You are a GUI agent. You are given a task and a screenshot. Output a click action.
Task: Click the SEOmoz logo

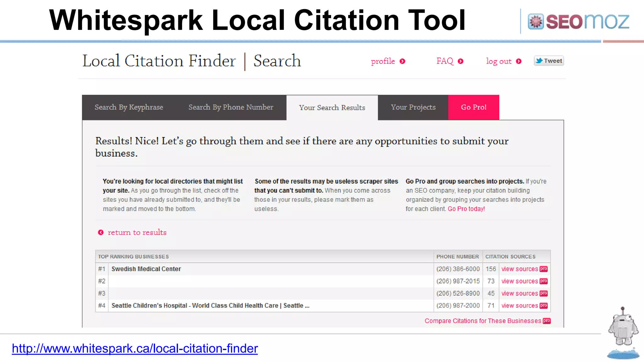579,21
